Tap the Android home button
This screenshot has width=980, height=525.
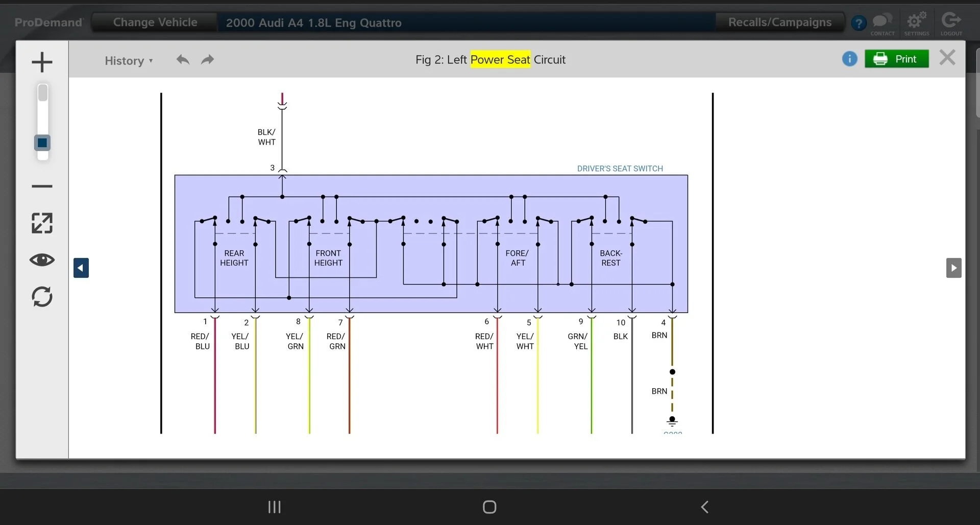(489, 507)
